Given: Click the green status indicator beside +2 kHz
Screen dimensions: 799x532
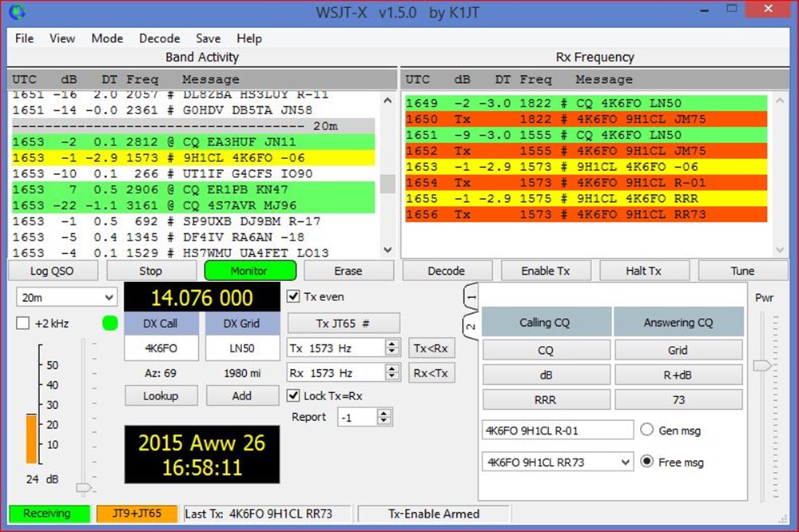Looking at the screenshot, I should (109, 324).
